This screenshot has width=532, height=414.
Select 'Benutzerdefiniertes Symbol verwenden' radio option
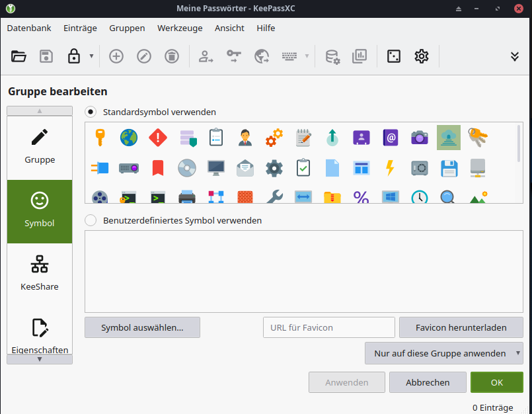[x=91, y=220]
